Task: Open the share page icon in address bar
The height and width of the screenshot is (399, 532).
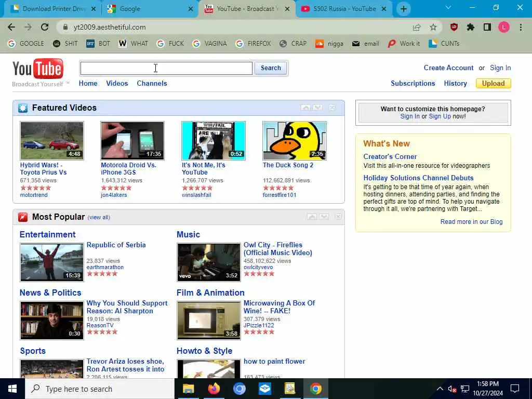Action: coord(416,28)
